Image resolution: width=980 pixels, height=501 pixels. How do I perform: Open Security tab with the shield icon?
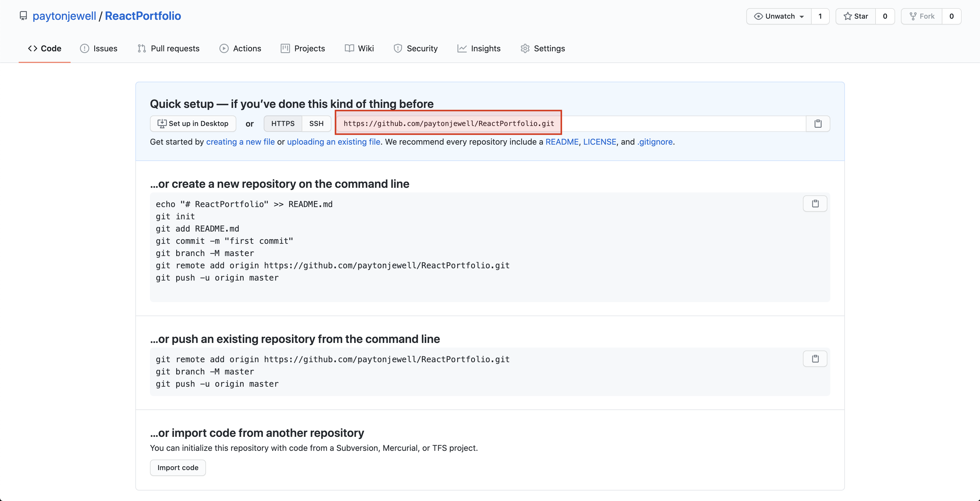point(415,49)
